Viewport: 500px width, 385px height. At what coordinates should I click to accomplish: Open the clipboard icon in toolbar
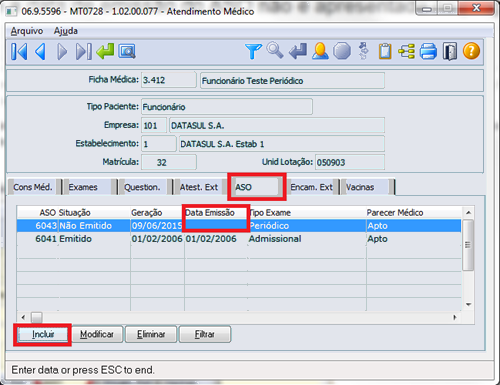[x=385, y=51]
